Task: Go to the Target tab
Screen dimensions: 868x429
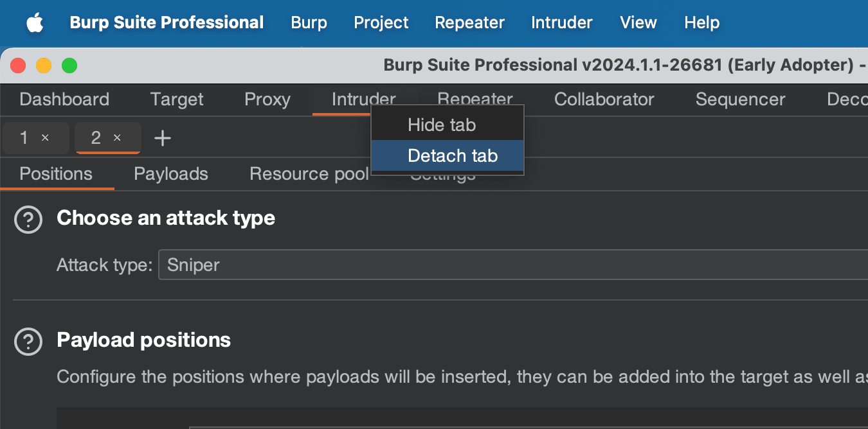Action: click(x=177, y=100)
